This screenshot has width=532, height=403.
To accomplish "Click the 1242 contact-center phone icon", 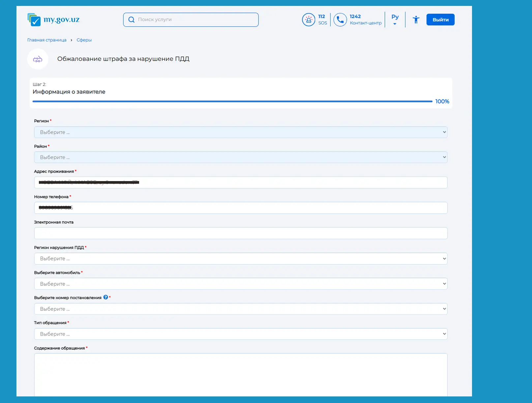I will tap(340, 20).
